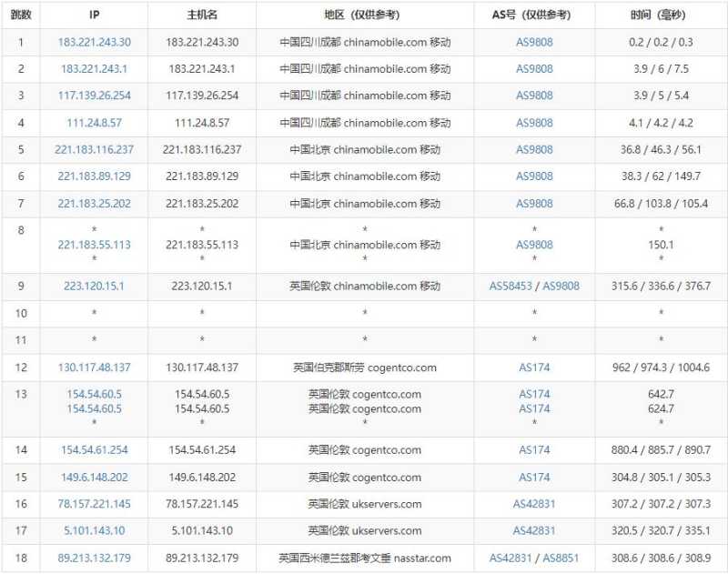Select time value 320.5 / 320.7 / 335.1
The height and width of the screenshot is (574, 728).
(661, 530)
